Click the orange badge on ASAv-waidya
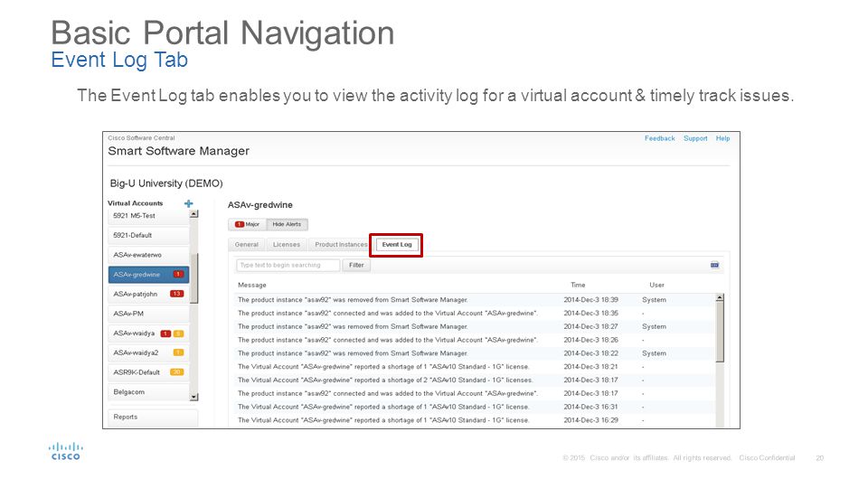 [178, 333]
